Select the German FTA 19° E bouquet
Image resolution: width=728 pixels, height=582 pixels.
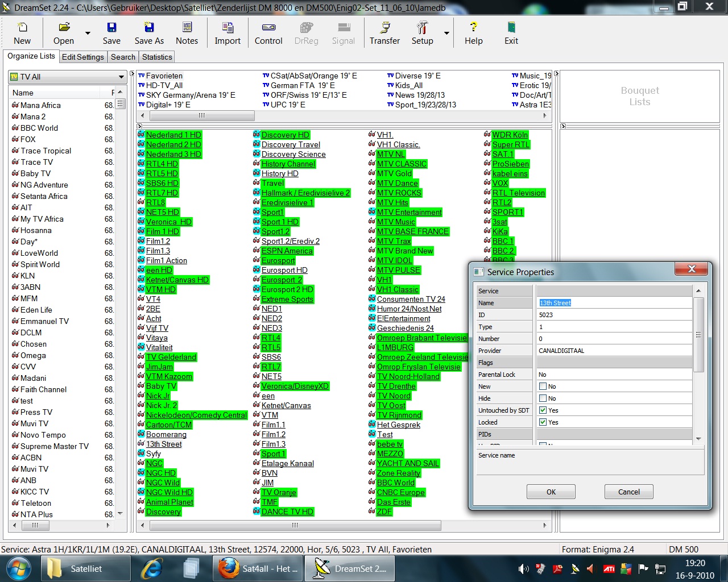[302, 85]
